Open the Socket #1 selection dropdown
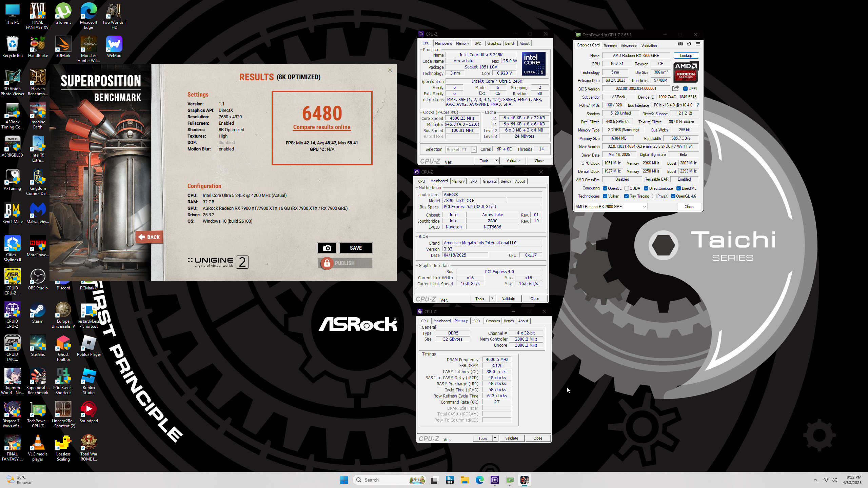 pyautogui.click(x=461, y=149)
